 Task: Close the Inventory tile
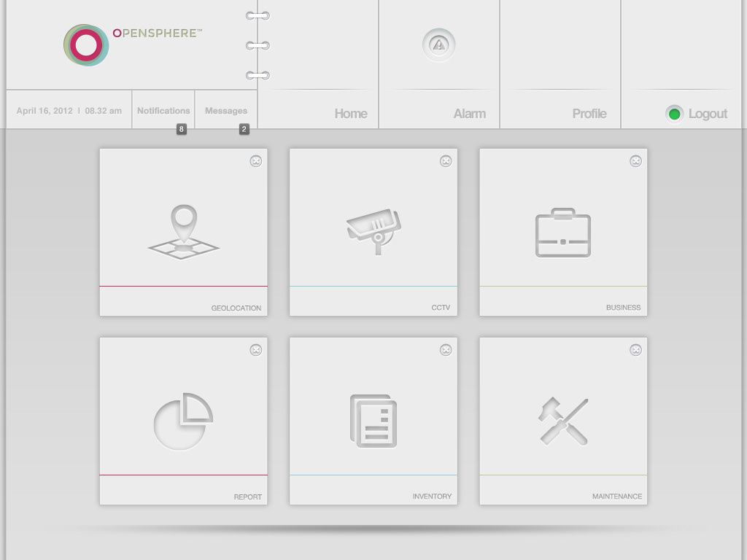446,350
